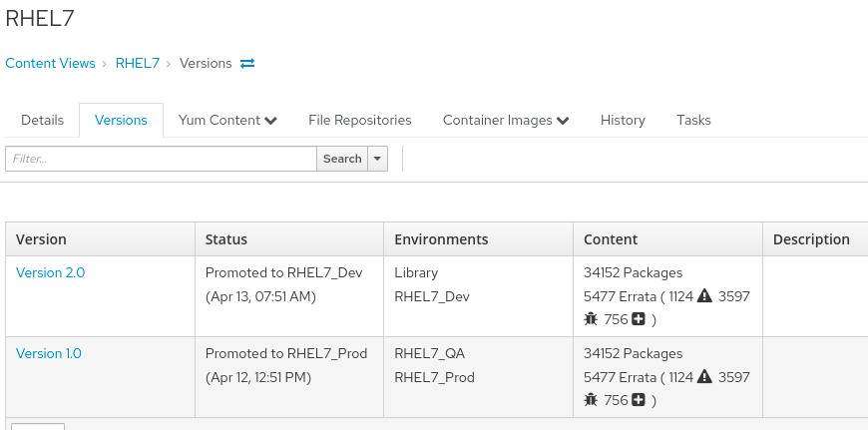Click the 'Versions' breadcrumb text
Screen dimensions: 868x430
pos(206,63)
